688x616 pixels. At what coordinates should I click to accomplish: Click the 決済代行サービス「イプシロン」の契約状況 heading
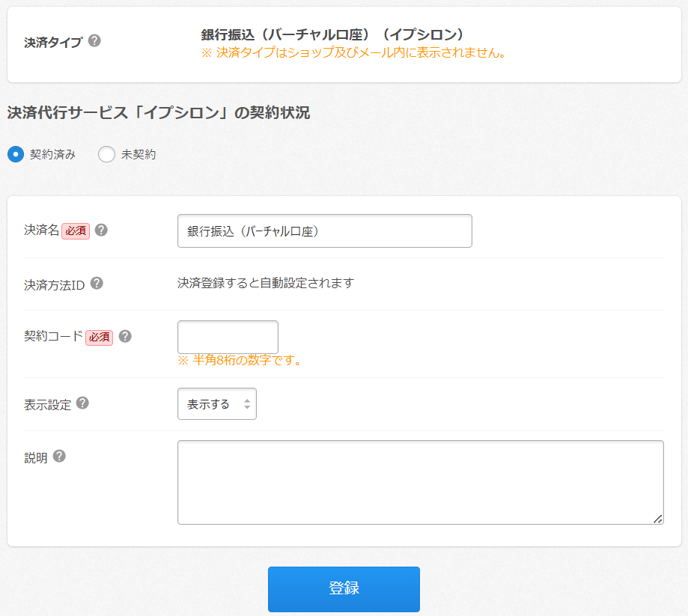[x=158, y=113]
